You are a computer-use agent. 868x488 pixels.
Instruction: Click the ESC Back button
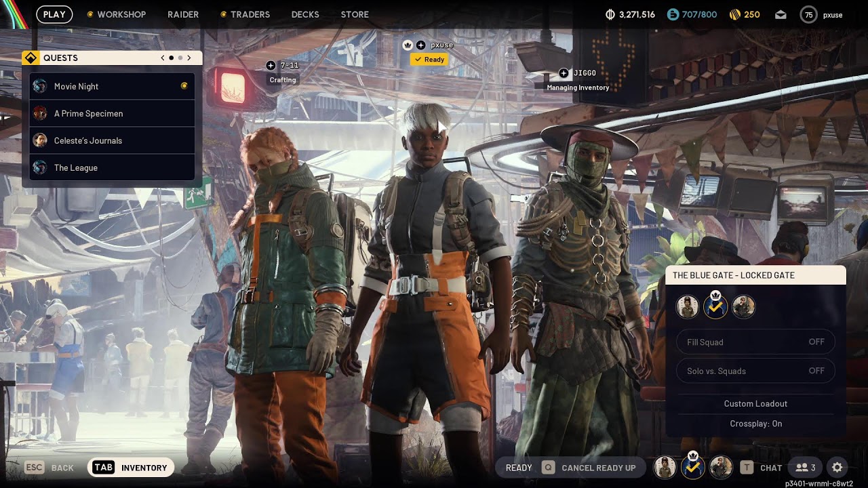click(x=50, y=468)
